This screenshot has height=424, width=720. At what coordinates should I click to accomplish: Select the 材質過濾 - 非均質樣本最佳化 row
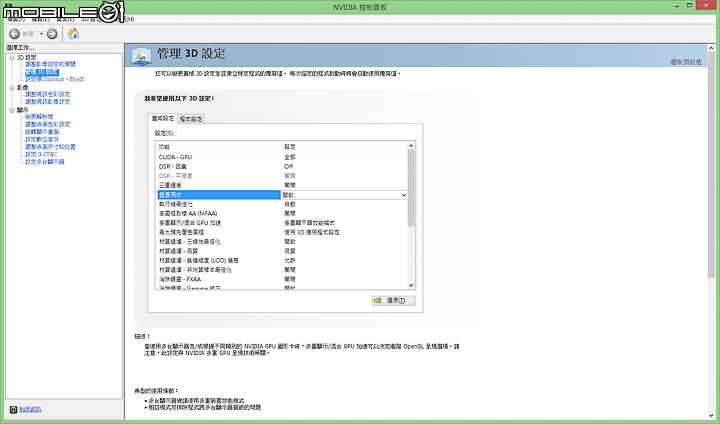click(282, 270)
